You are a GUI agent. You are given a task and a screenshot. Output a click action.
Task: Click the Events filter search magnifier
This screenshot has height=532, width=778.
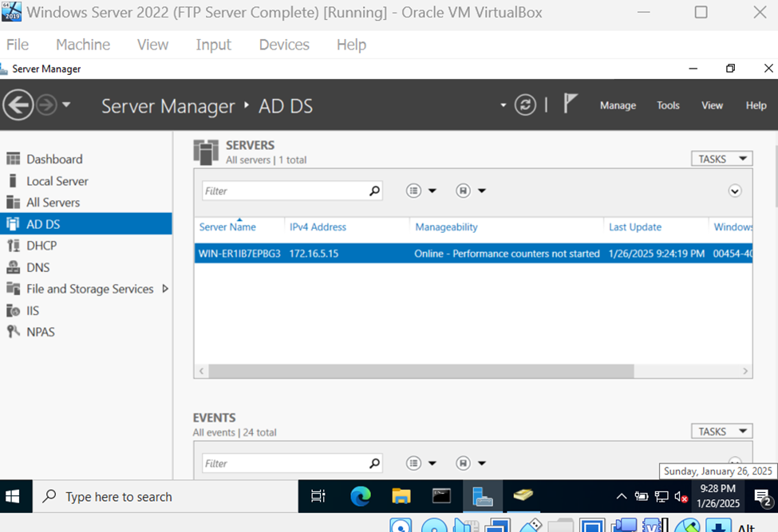374,463
